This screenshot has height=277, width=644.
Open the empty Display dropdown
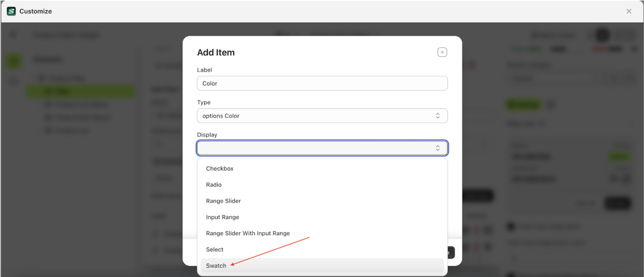pyautogui.click(x=322, y=148)
